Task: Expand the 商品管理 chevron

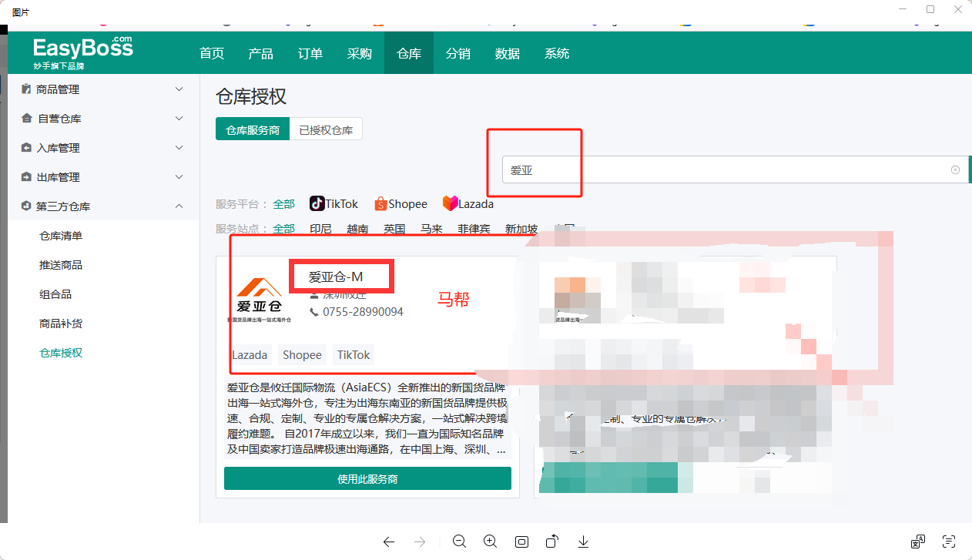Action: (x=179, y=89)
